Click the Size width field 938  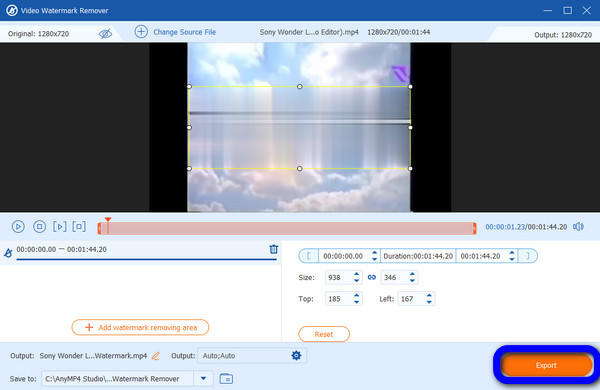pyautogui.click(x=338, y=277)
